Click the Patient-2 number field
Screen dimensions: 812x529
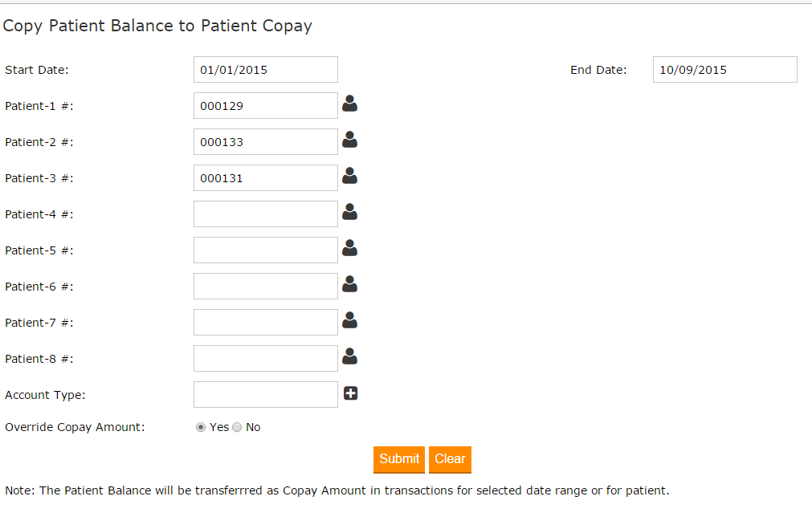(265, 142)
